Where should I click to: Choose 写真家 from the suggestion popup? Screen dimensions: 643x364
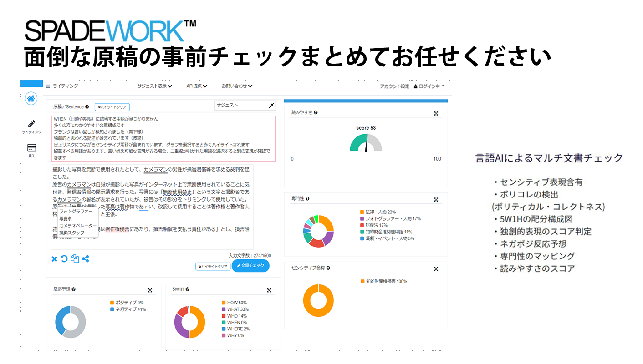tap(66, 219)
